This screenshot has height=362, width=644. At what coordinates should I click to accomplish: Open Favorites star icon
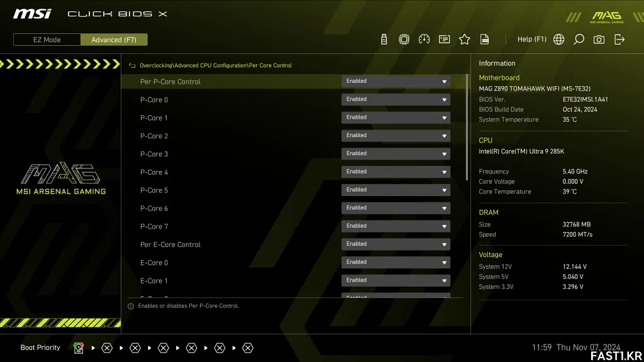464,40
